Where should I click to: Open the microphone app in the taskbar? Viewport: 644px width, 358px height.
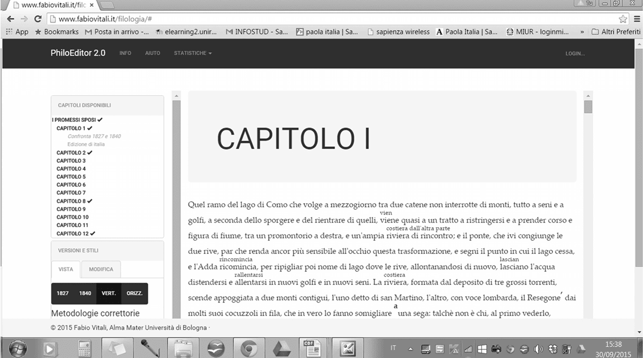[x=150, y=348]
